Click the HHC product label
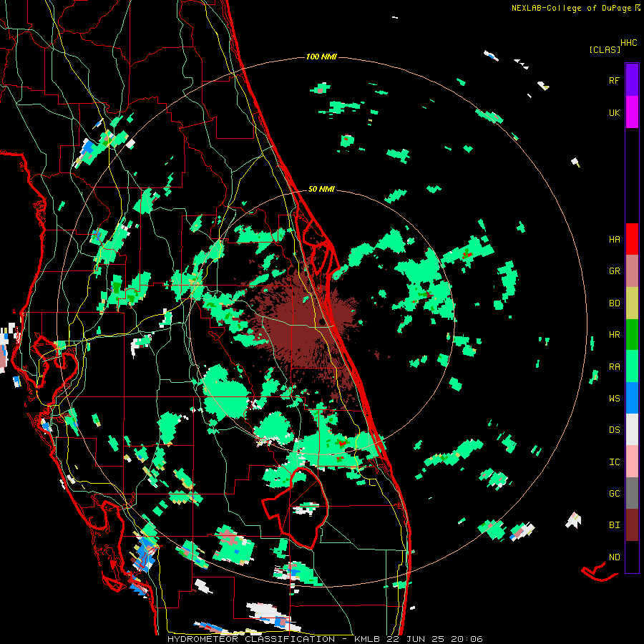This screenshot has width=644, height=644. (629, 43)
